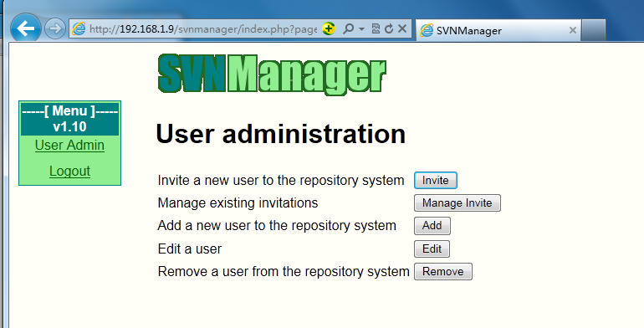The height and width of the screenshot is (328, 644).
Task: Click the User administration heading
Action: pyautogui.click(x=280, y=134)
